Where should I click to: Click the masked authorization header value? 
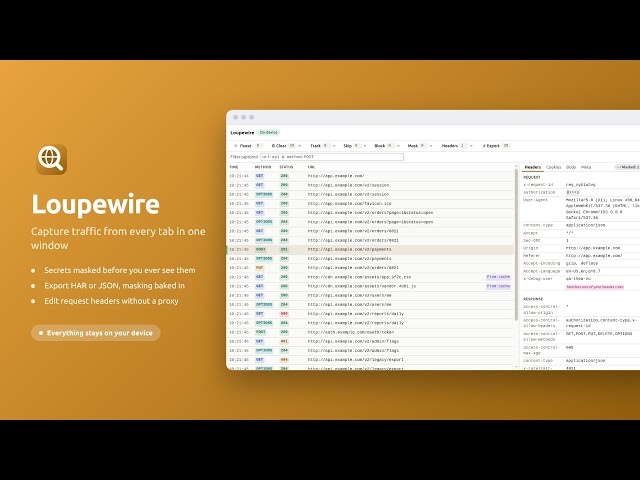pyautogui.click(x=573, y=192)
